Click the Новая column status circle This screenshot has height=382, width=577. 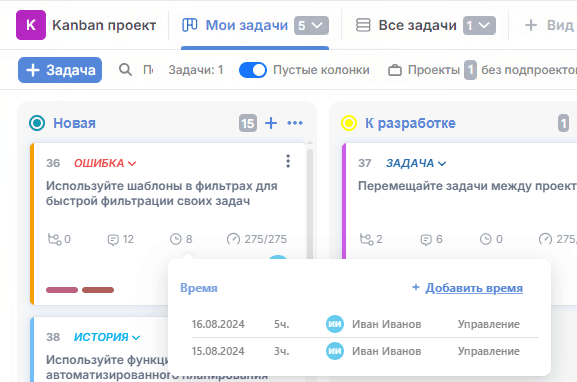37,123
